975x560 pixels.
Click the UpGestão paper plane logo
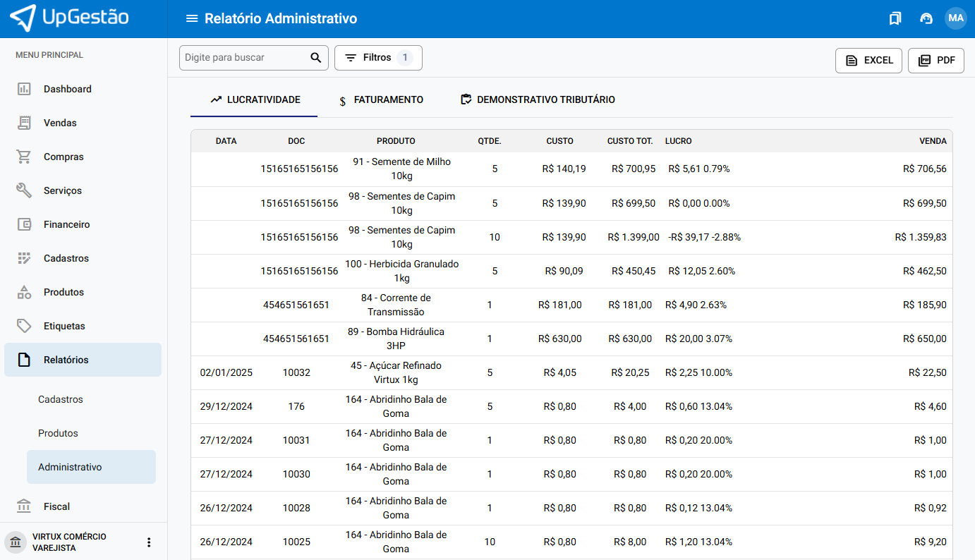pos(23,18)
